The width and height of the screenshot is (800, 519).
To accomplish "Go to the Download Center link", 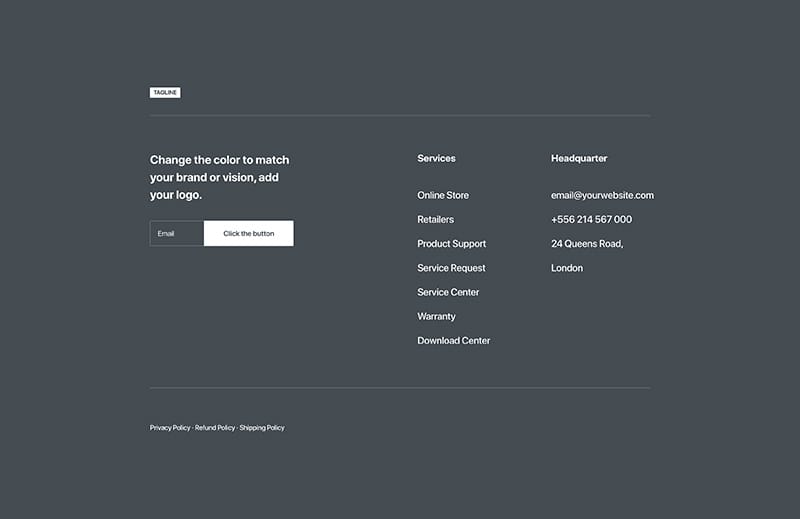I will [x=454, y=340].
